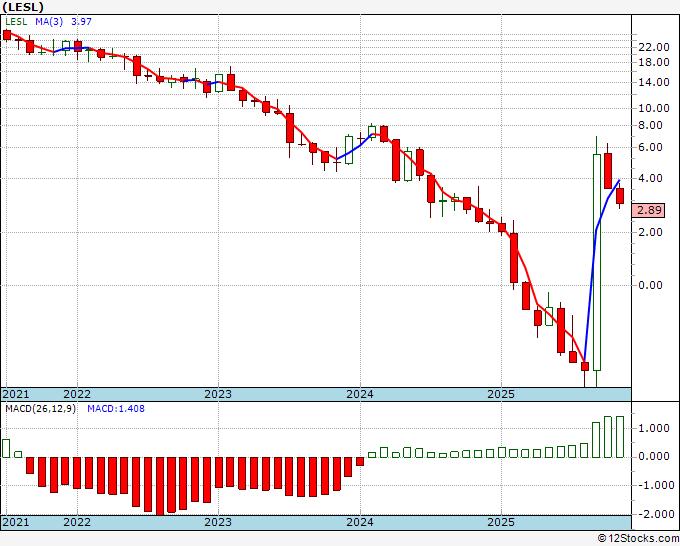Click the 12Stocks.com copyright link
This screenshot has height=546, width=680.
[x=638, y=539]
